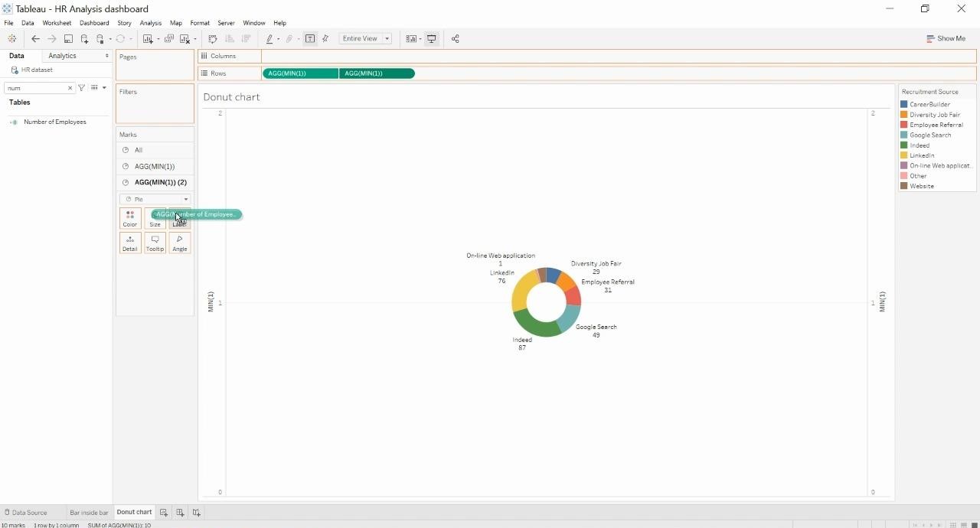980x528 pixels.
Task: Select the Donut chart sheet tab
Action: tap(134, 513)
